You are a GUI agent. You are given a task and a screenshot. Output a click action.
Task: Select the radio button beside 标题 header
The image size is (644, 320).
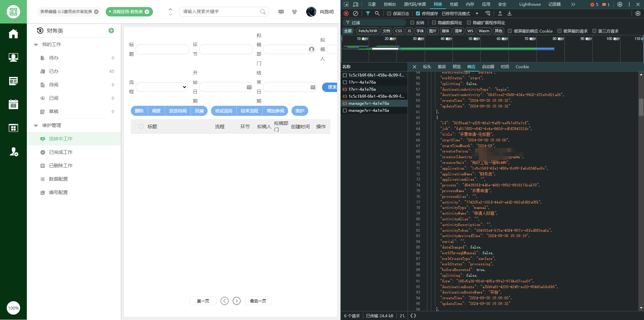coord(141,126)
